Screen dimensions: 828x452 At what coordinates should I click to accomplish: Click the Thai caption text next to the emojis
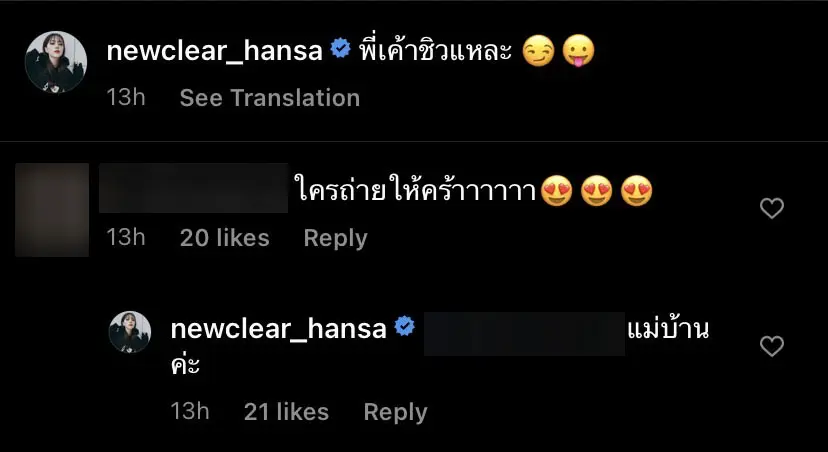(434, 51)
